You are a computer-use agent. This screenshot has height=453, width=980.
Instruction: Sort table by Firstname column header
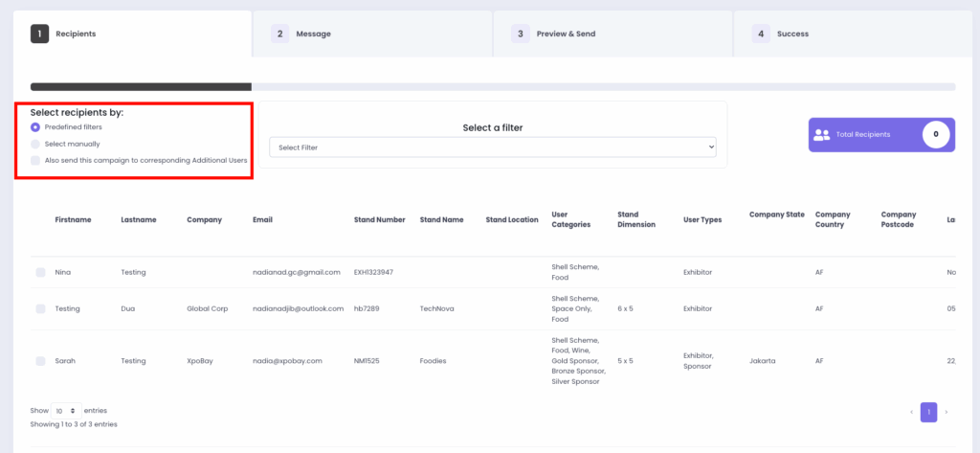pyautogui.click(x=73, y=220)
